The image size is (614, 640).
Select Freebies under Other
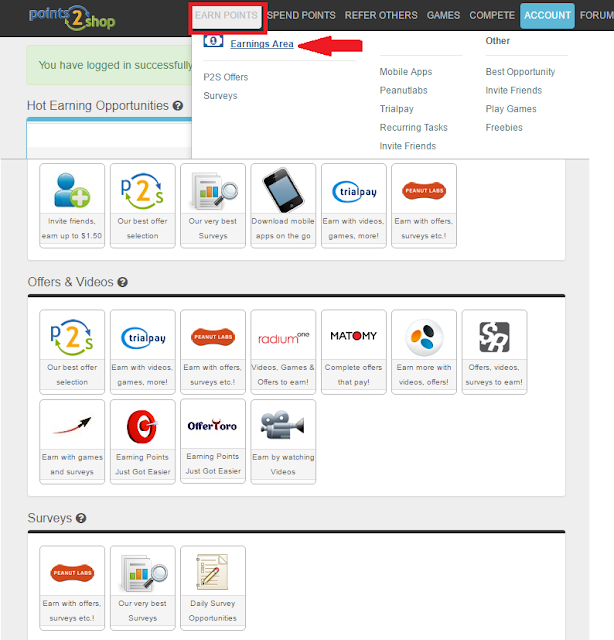coord(504,128)
